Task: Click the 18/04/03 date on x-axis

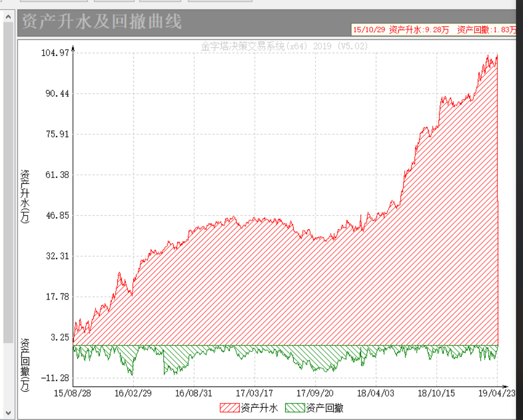Action: pos(376,393)
